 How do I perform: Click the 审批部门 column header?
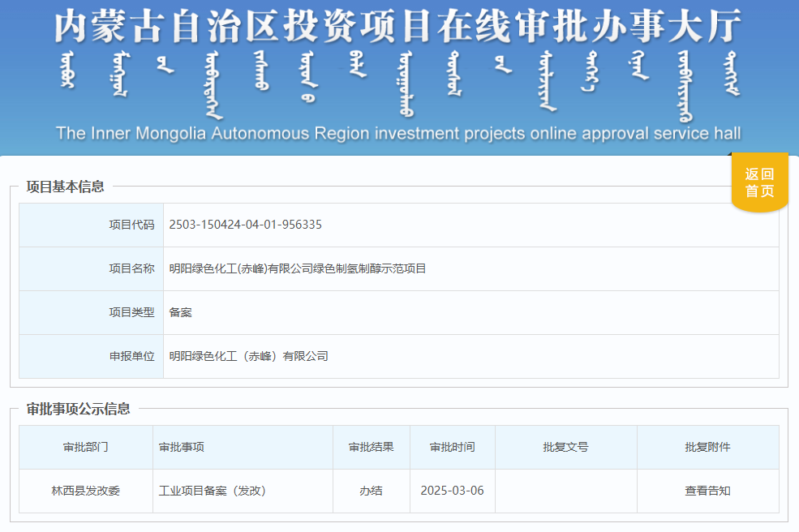tap(86, 447)
